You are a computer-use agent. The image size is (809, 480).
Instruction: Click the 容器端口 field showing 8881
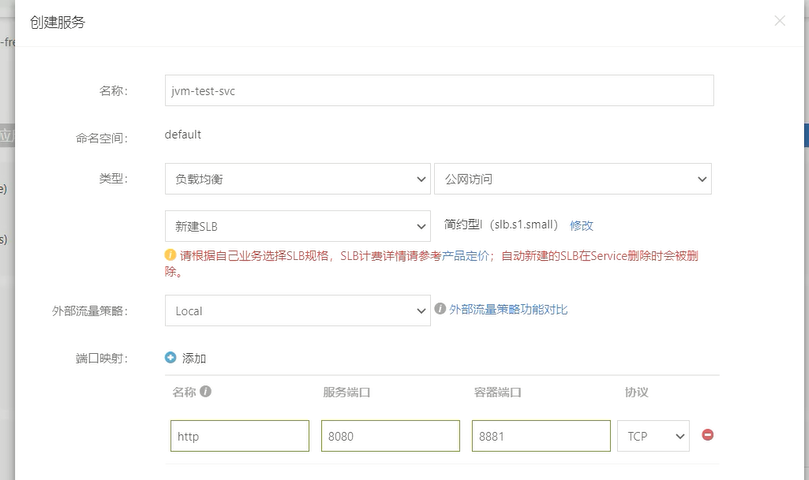point(541,436)
